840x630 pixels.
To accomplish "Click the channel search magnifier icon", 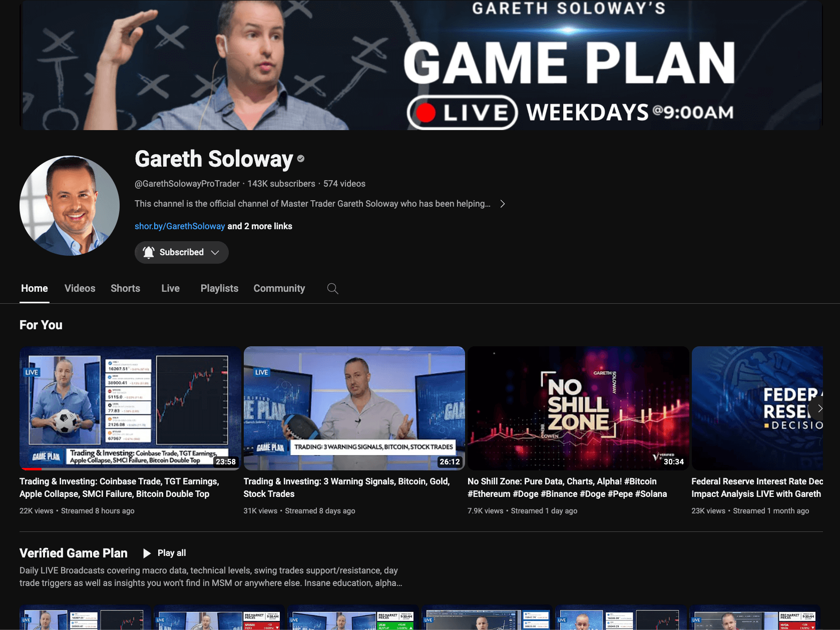I will (x=332, y=289).
